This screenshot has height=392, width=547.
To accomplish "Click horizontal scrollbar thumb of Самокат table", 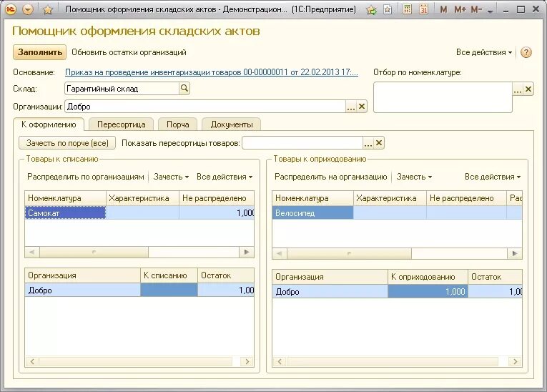I will (x=94, y=252).
